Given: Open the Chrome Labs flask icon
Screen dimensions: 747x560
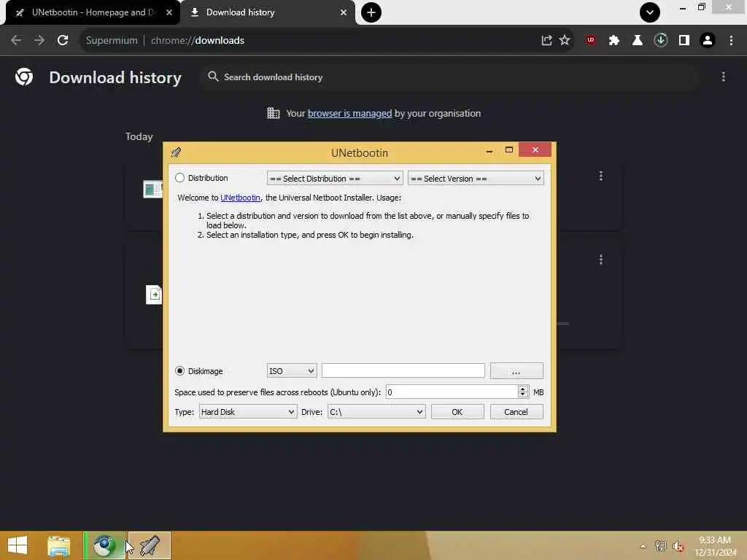Looking at the screenshot, I should click(x=637, y=41).
